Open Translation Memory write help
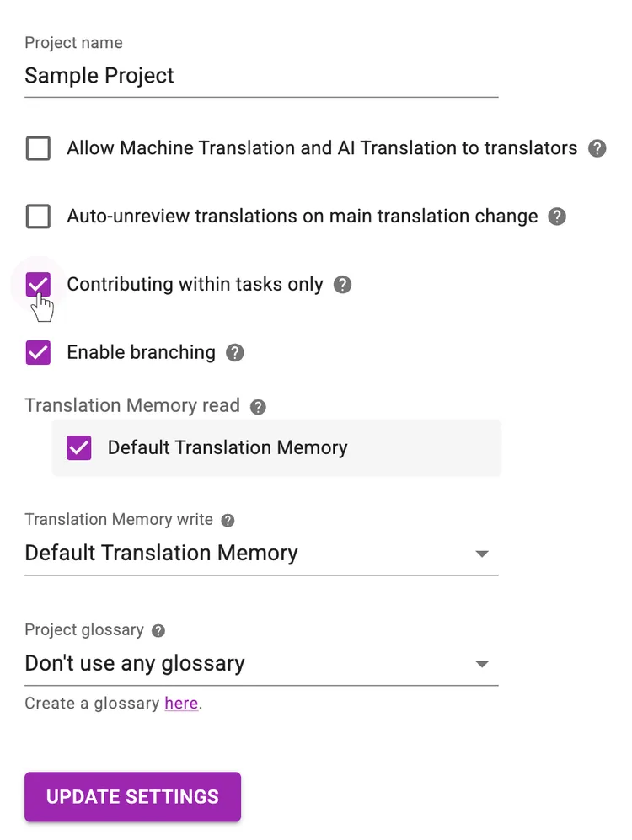632x840 pixels. 228,520
